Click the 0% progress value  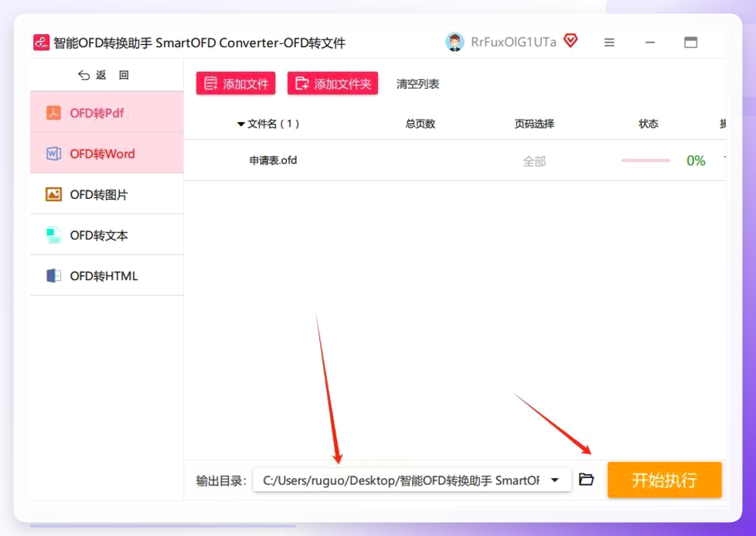pos(696,161)
